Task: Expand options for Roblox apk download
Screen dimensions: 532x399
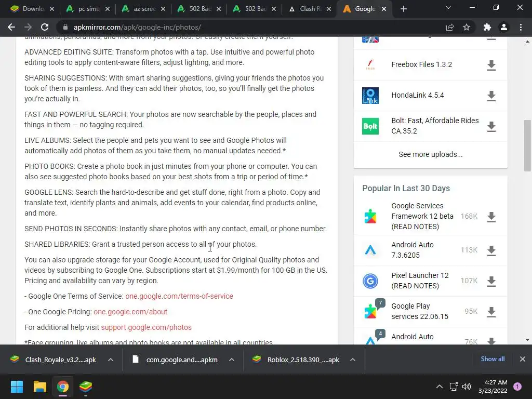Action: [353, 360]
